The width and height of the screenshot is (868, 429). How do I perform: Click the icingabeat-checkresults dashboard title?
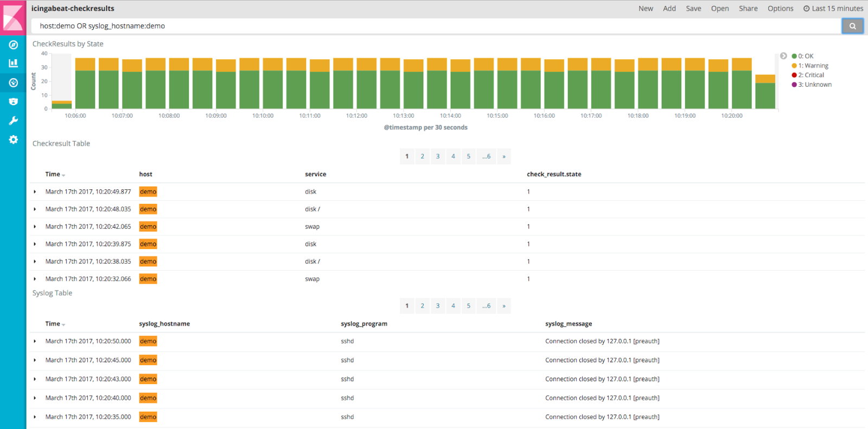click(x=73, y=9)
